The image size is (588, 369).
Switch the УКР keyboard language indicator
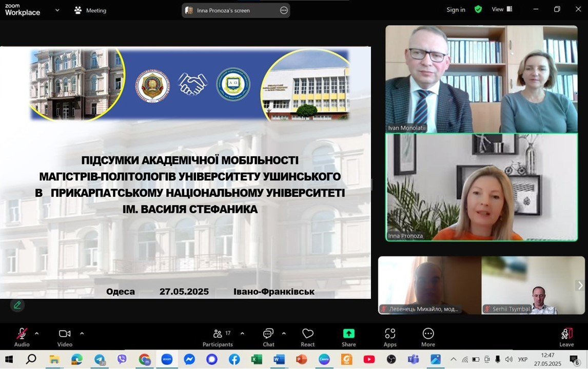(x=523, y=360)
